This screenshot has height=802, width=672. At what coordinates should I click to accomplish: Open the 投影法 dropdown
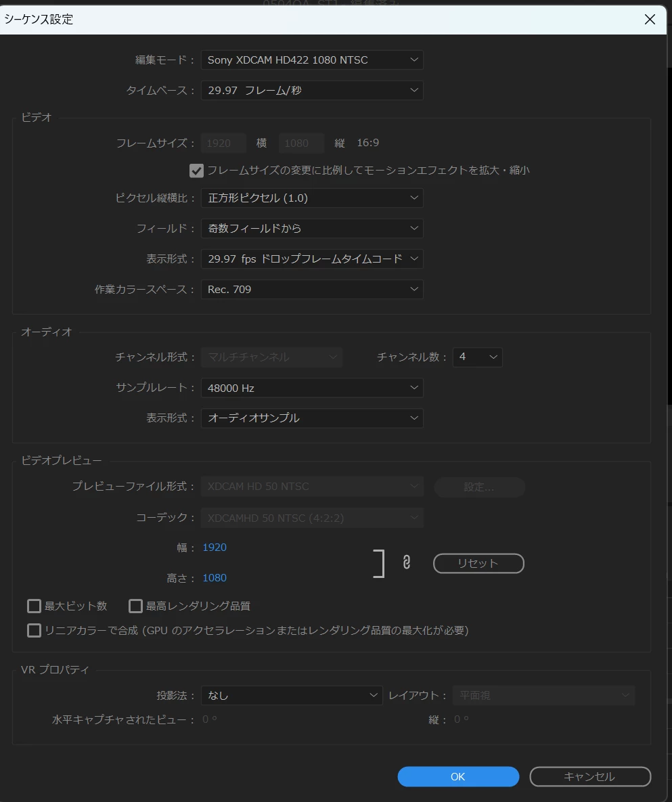(x=292, y=696)
